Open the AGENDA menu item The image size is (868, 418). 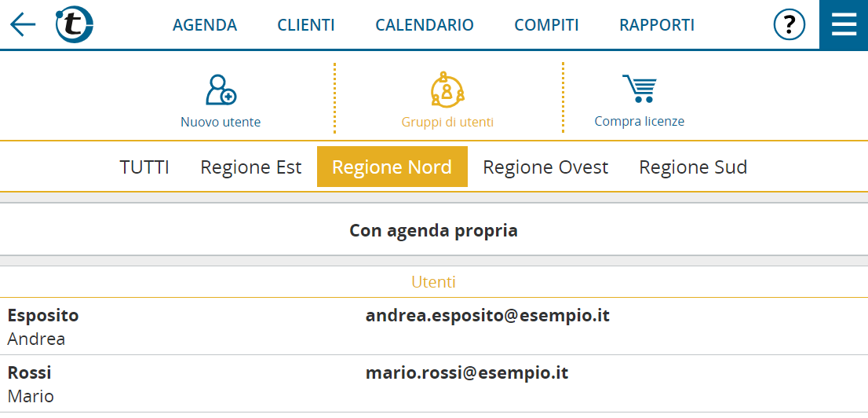click(x=205, y=25)
